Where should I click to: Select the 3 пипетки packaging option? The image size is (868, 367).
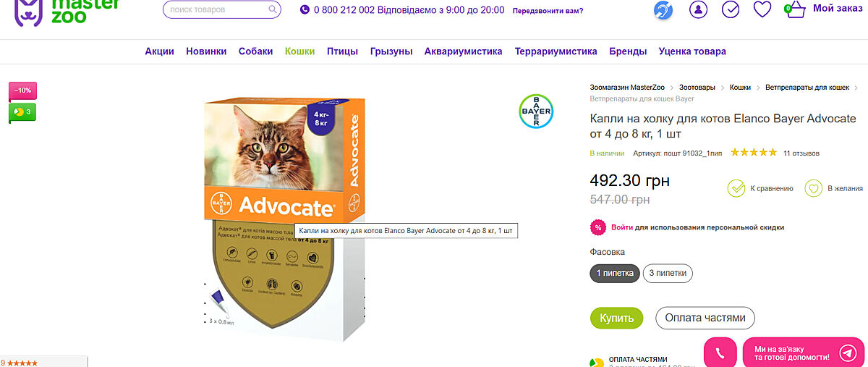(668, 274)
